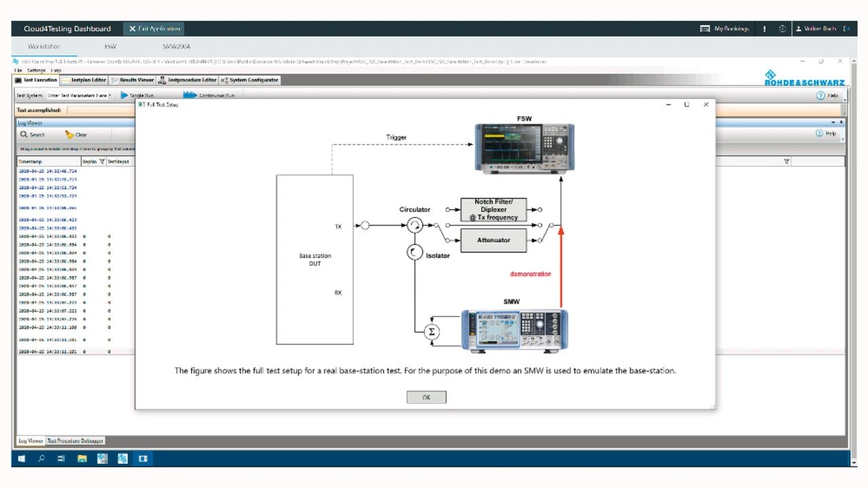
Task: Click the filter icon in right log column header
Action: 787,162
